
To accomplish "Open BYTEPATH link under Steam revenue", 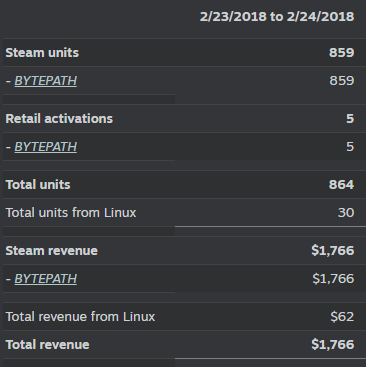I will 46,279.
